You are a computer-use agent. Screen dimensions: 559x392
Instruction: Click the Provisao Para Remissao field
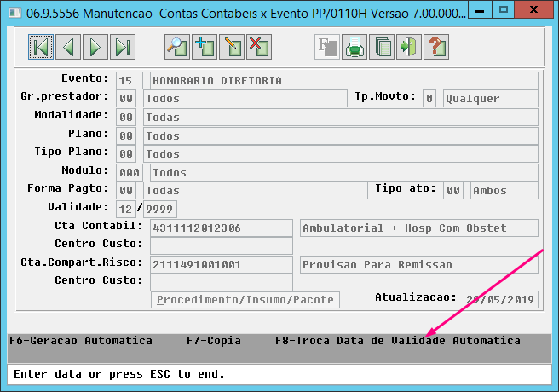click(x=419, y=265)
